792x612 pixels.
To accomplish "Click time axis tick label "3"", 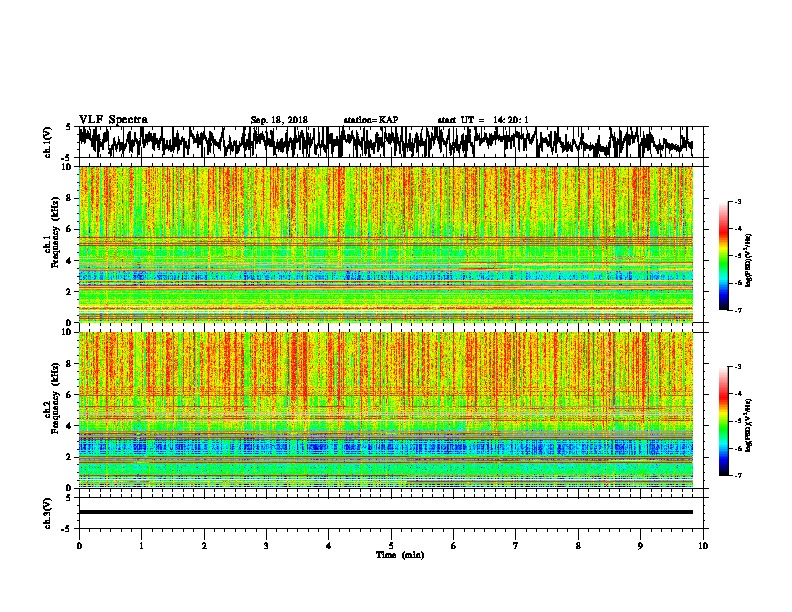I will coord(266,546).
